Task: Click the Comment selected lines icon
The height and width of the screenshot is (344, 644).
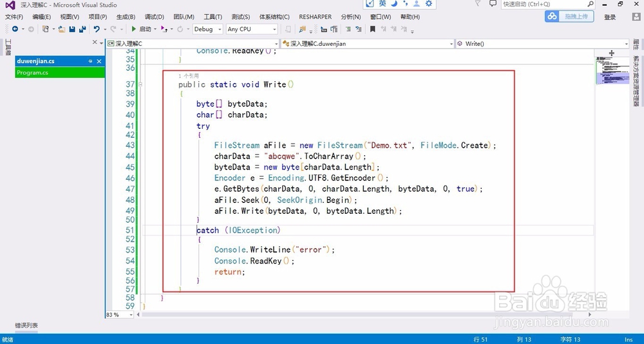Action: 348,29
